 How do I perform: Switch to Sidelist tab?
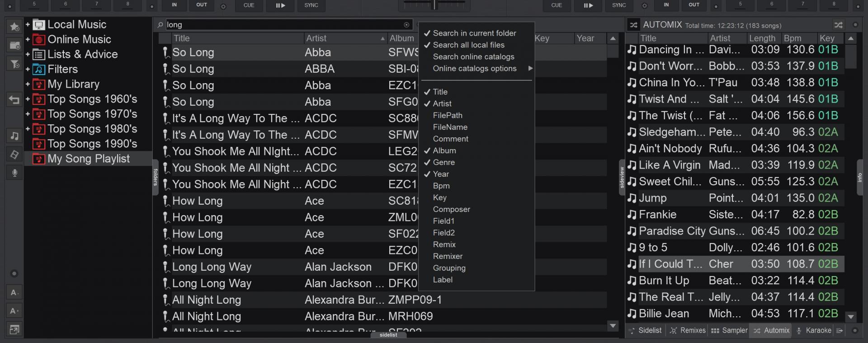click(646, 330)
